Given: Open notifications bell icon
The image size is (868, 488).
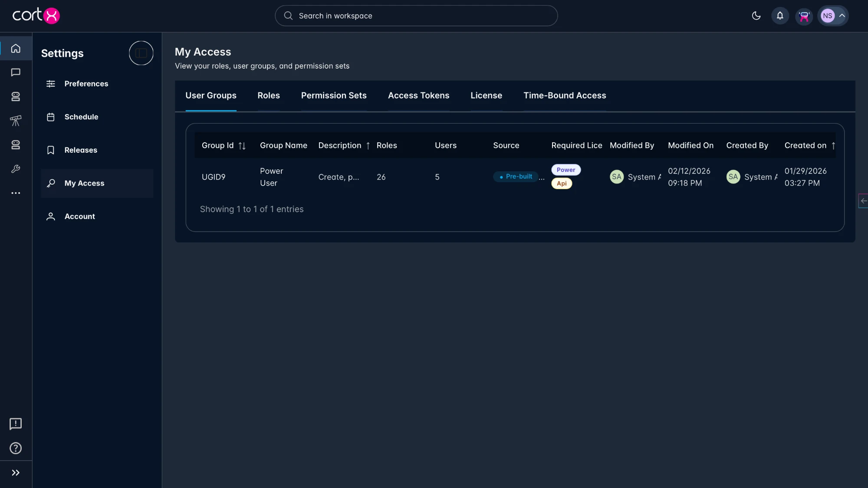Looking at the screenshot, I should [x=780, y=16].
